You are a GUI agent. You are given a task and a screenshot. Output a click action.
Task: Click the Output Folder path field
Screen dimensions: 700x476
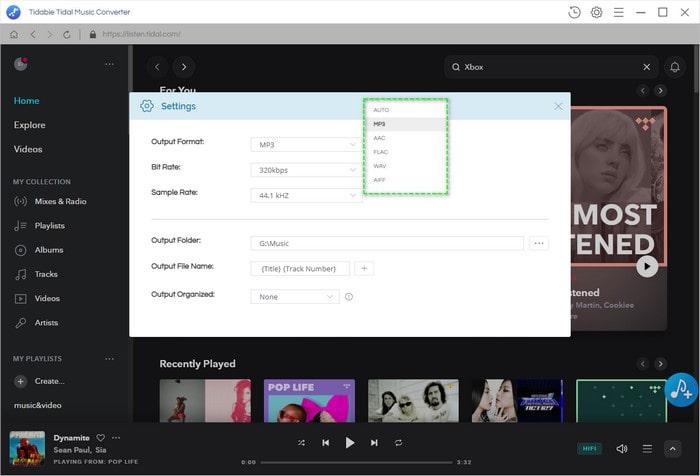[387, 243]
